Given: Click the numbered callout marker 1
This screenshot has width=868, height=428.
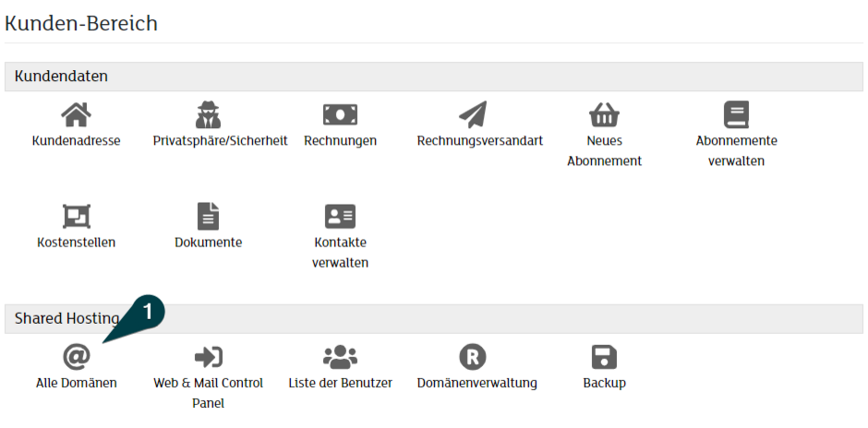Looking at the screenshot, I should coord(147,313).
